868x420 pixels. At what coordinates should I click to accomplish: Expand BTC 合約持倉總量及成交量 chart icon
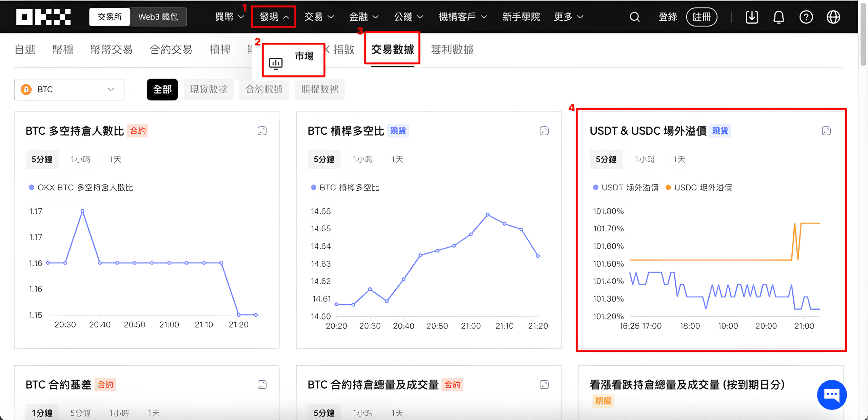(x=544, y=385)
